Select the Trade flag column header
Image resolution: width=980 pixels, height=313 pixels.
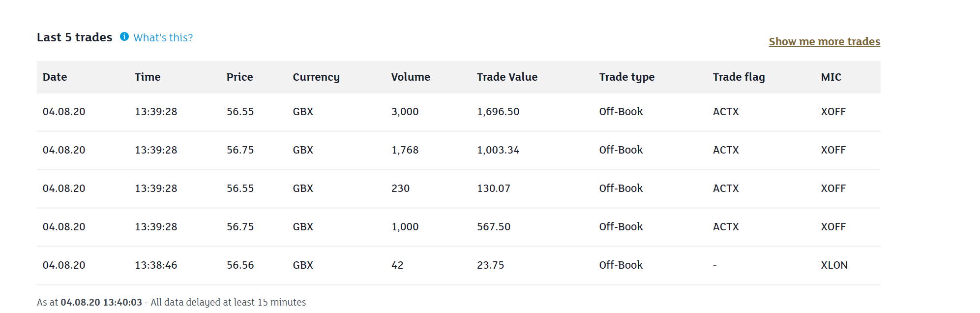coord(739,77)
